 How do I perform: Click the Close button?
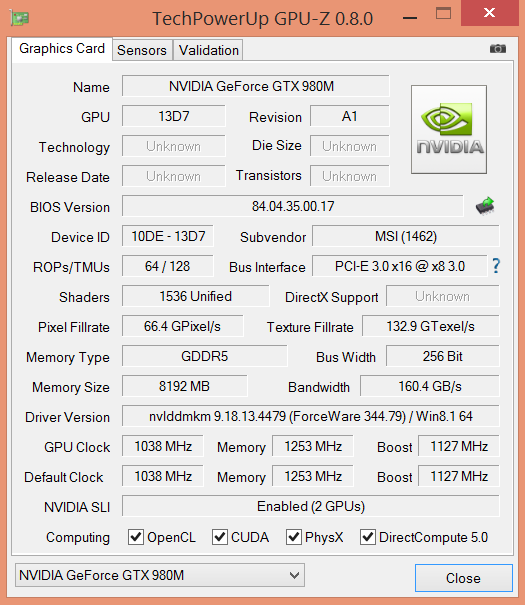[x=464, y=578]
